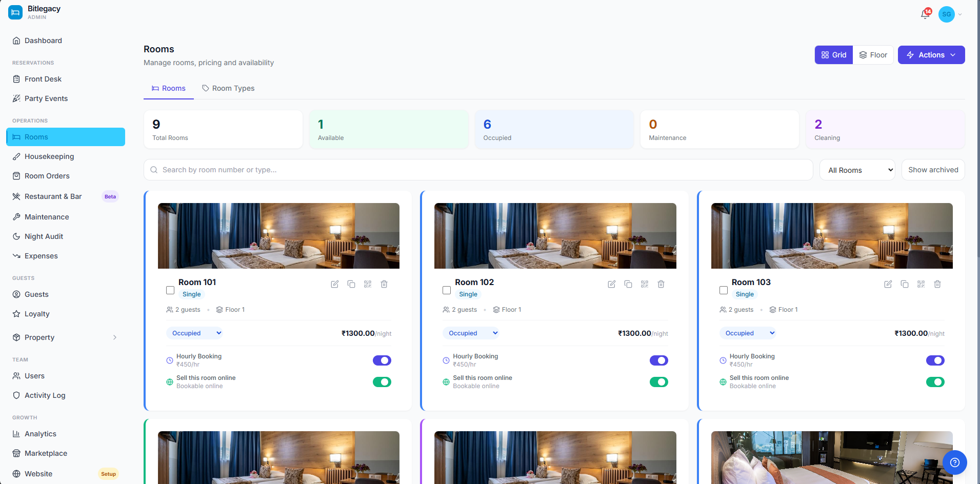Open Maintenance in sidebar
Image resolution: width=980 pixels, height=484 pixels.
point(66,217)
